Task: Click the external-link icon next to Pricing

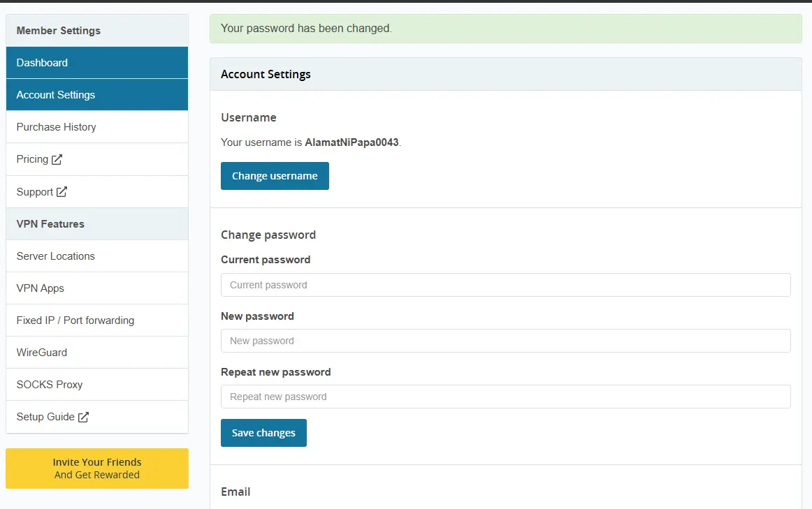Action: [x=57, y=159]
